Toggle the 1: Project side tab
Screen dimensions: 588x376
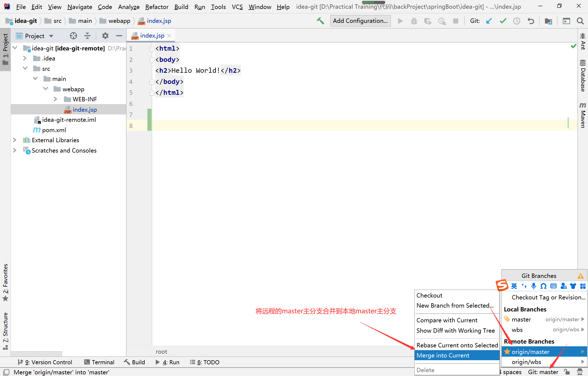coord(5,49)
